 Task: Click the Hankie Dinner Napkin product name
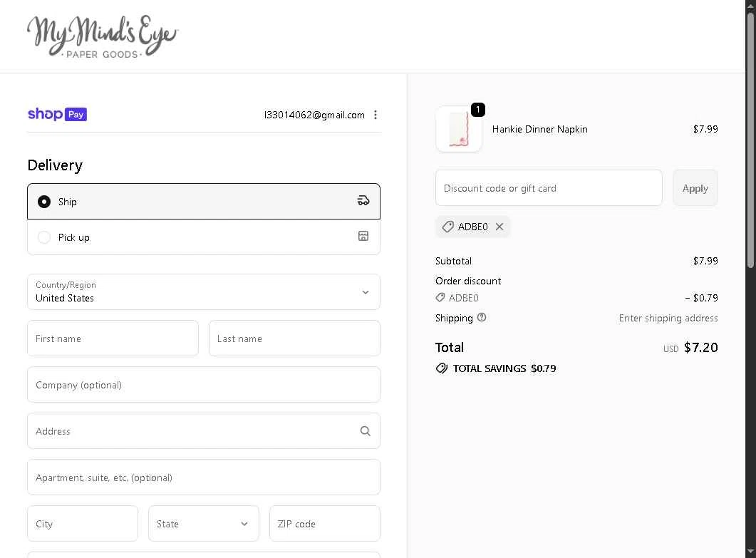click(539, 129)
